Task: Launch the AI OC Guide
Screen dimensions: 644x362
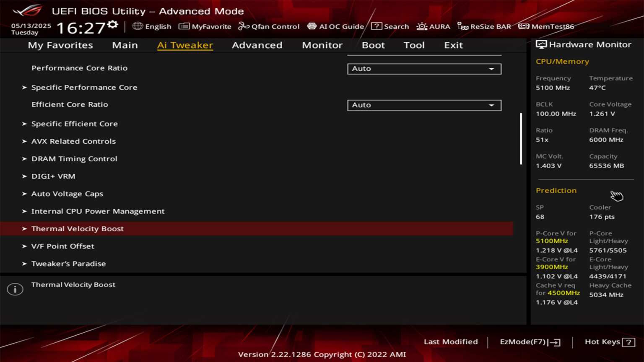Action: point(335,26)
